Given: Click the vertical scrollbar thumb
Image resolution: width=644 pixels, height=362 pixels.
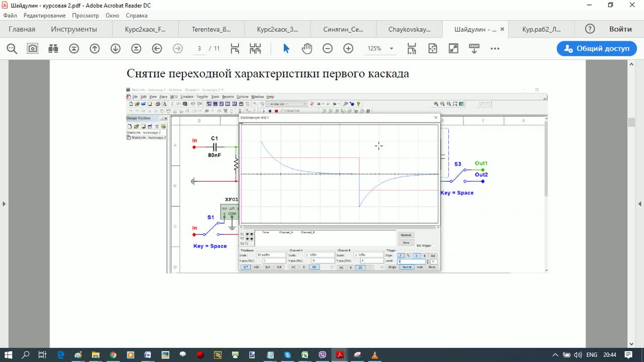Looking at the screenshot, I should [631, 122].
